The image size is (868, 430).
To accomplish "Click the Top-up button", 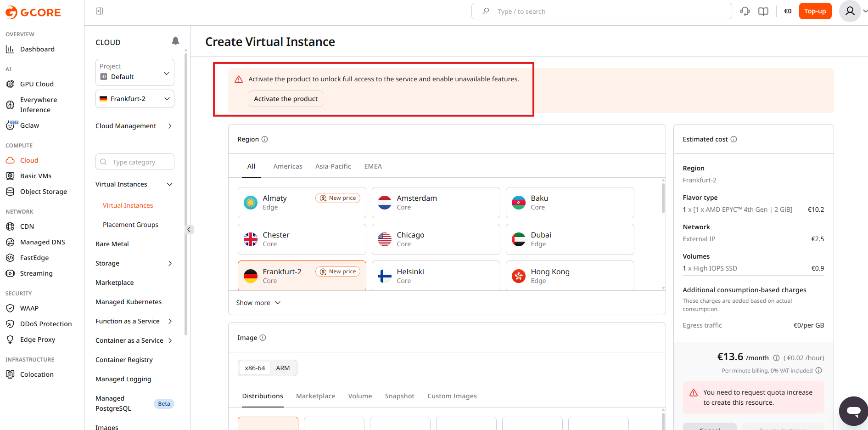I will coord(815,11).
